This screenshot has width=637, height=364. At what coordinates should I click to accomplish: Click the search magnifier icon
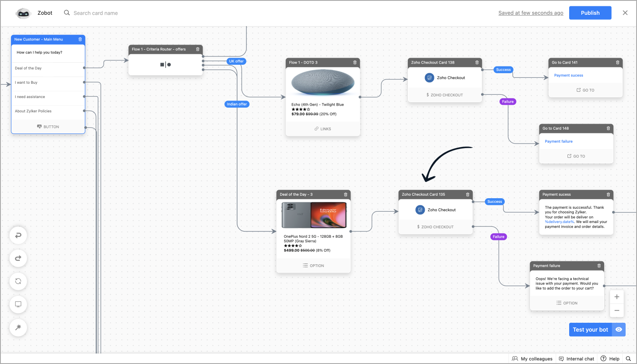[x=67, y=13]
